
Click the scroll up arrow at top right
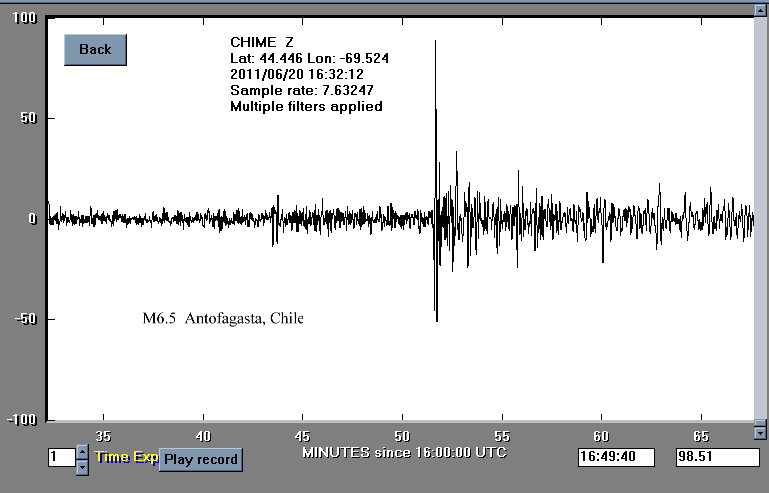[x=759, y=9]
